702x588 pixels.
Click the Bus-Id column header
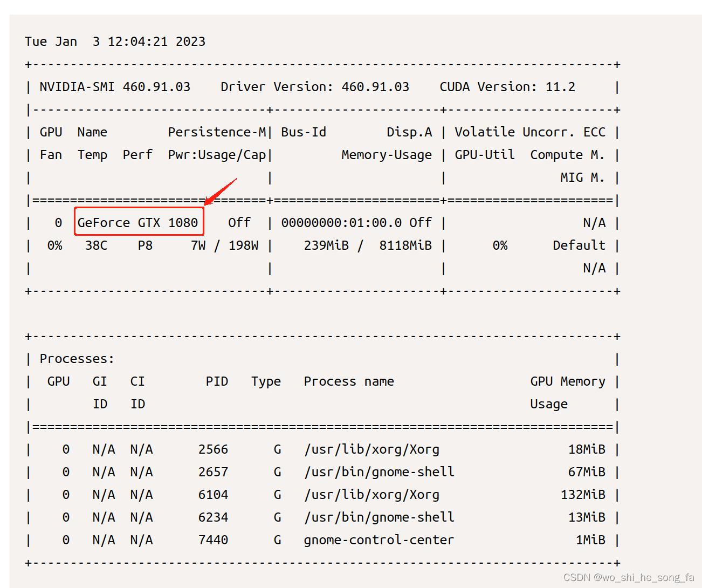coord(304,132)
